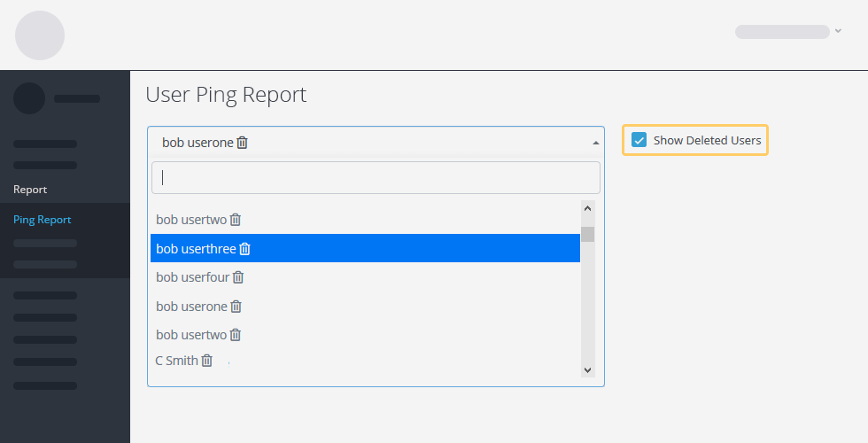Uncheck the Show Deleted Users checkbox
Viewport: 868px width, 443px height.
coord(639,140)
